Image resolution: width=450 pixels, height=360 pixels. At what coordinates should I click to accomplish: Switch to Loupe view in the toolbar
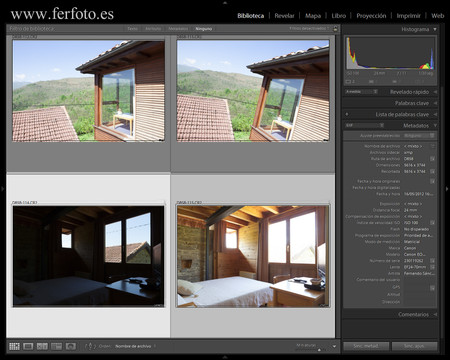tap(28, 346)
